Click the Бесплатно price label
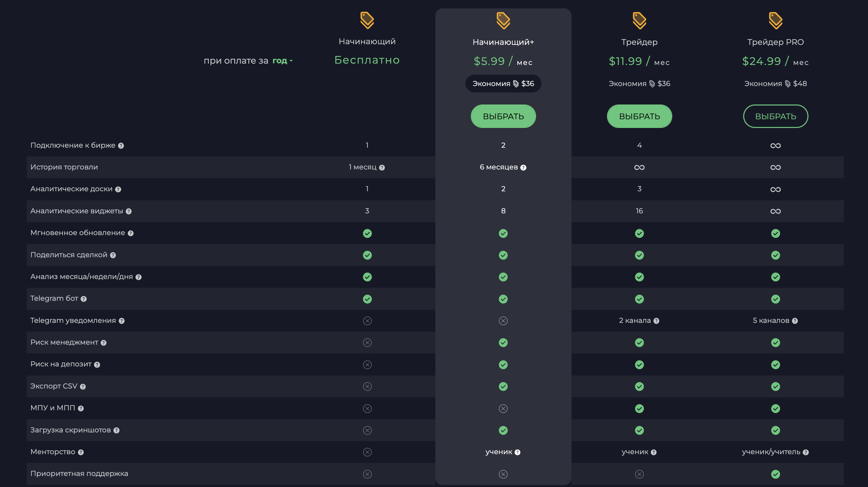The height and width of the screenshot is (487, 868). click(x=367, y=60)
